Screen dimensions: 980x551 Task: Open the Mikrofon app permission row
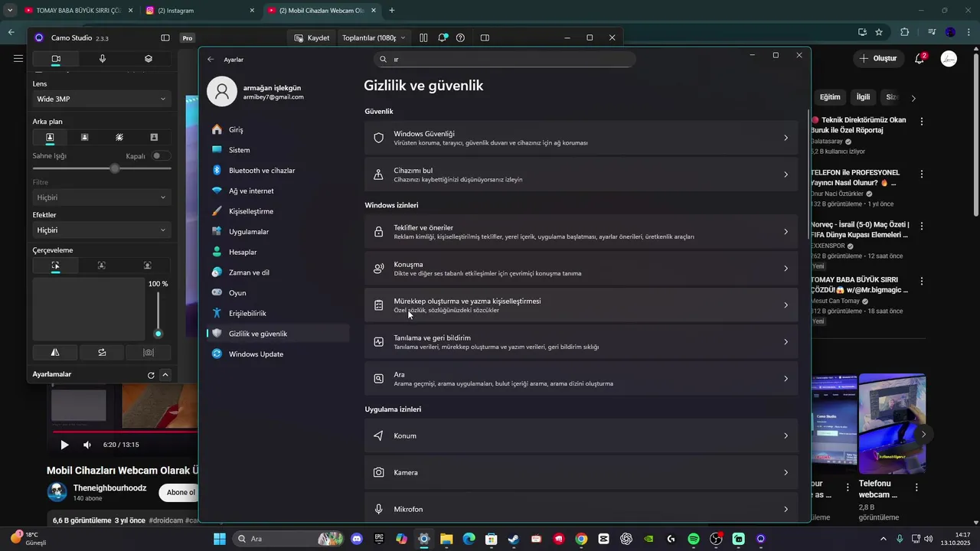pos(581,509)
